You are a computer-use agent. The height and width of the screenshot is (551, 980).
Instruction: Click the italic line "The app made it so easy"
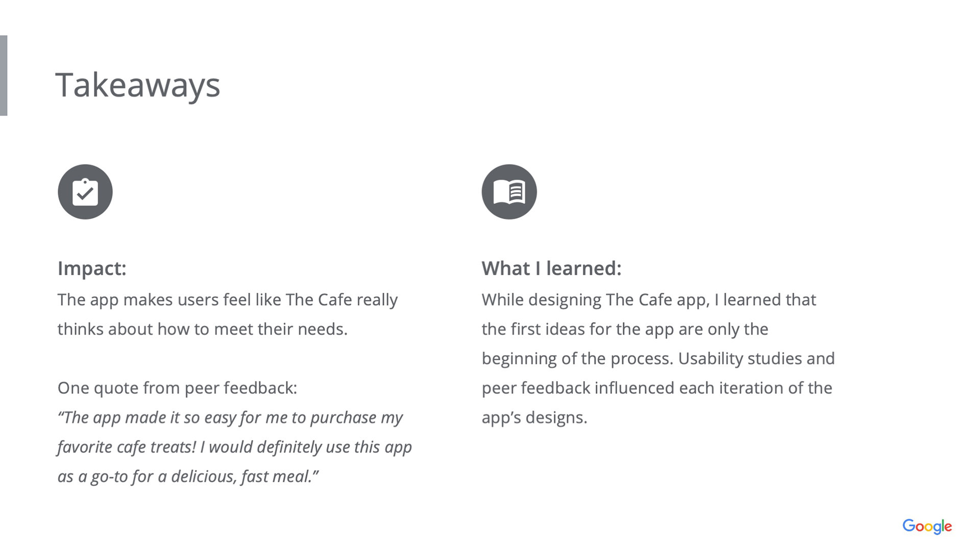pyautogui.click(x=230, y=417)
